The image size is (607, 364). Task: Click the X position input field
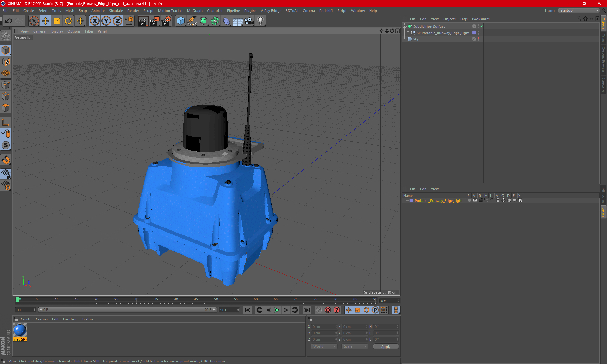[x=324, y=327]
